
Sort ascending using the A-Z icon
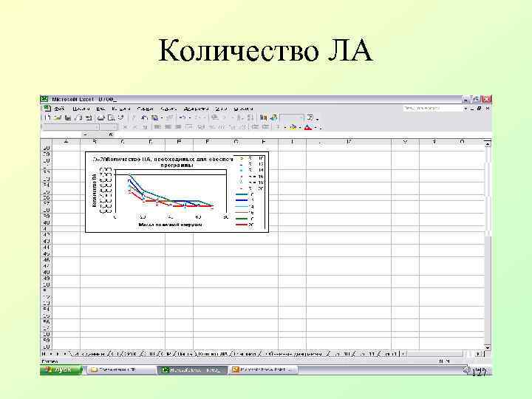[239, 117]
